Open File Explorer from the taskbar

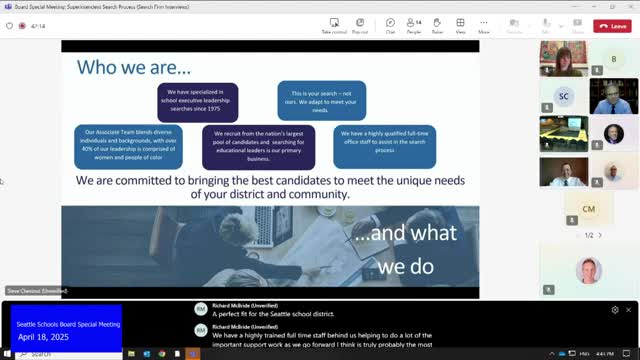pyautogui.click(x=131, y=354)
